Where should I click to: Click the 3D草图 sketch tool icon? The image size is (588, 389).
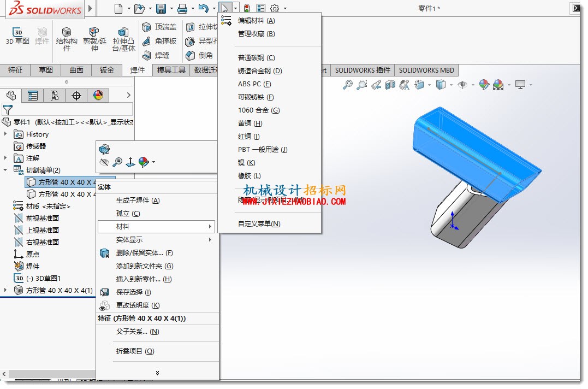tap(17, 32)
